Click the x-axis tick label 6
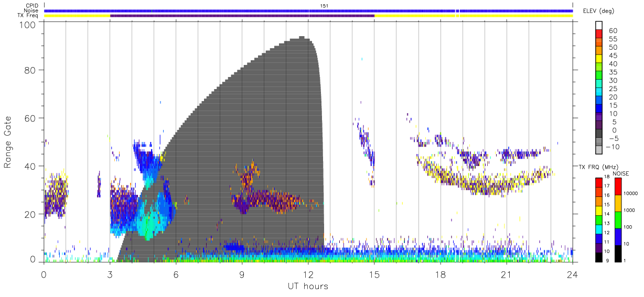644x297 pixels. 176,274
